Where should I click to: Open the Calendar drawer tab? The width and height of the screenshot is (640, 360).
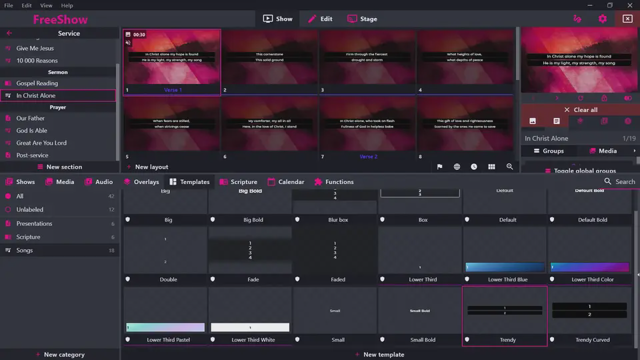click(286, 182)
